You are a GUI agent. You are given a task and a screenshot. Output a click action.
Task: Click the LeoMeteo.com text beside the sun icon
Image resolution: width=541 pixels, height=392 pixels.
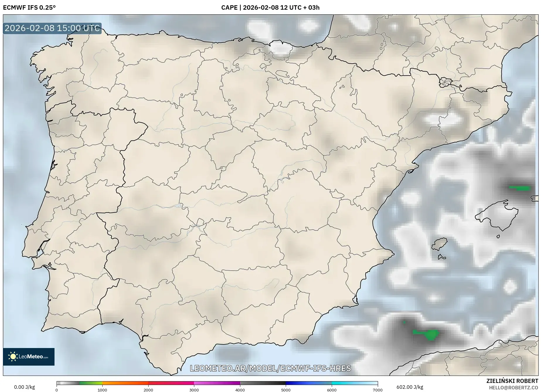click(33, 357)
